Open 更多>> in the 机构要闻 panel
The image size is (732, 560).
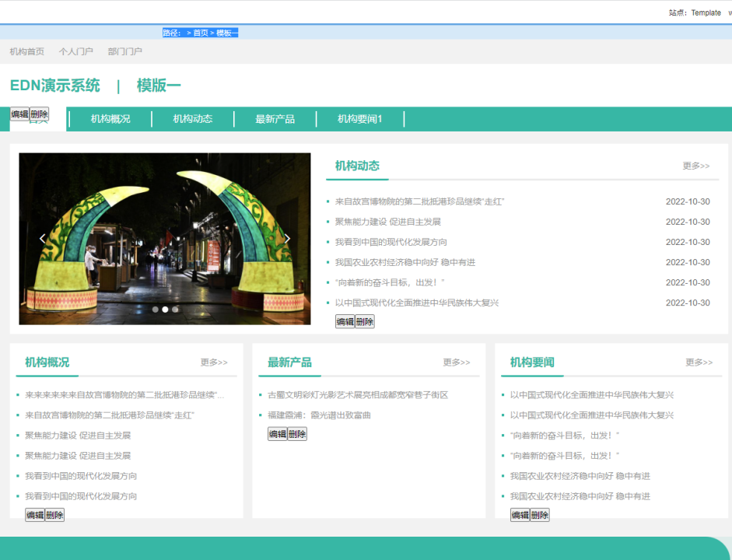(x=699, y=362)
